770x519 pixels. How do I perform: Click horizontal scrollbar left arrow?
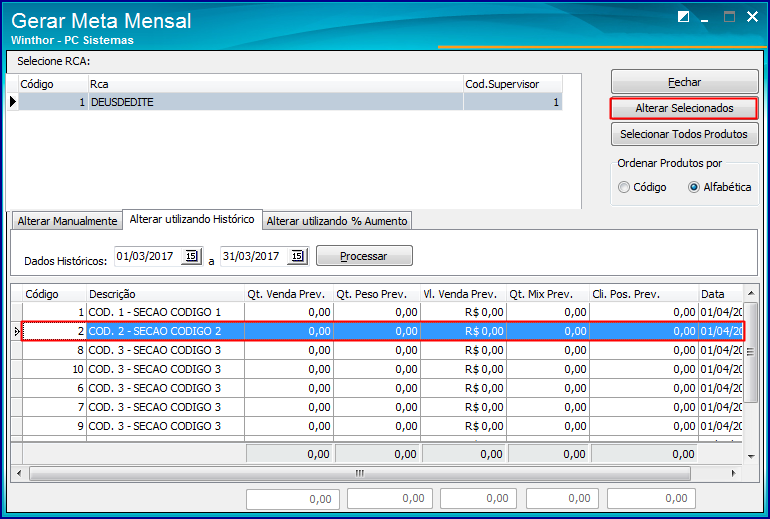point(19,473)
